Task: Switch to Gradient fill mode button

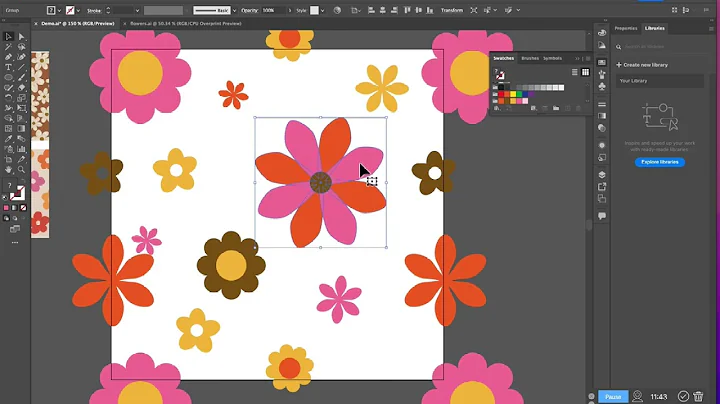Action: point(15,208)
